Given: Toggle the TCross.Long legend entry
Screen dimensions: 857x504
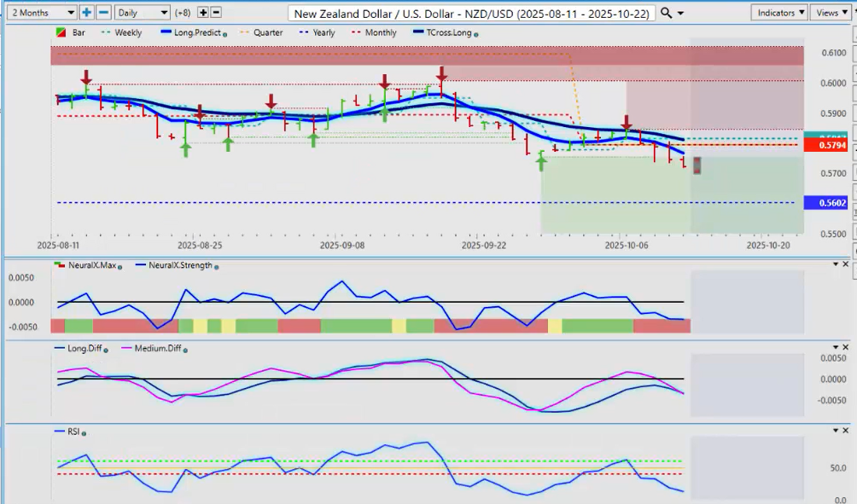Looking at the screenshot, I should pyautogui.click(x=444, y=33).
